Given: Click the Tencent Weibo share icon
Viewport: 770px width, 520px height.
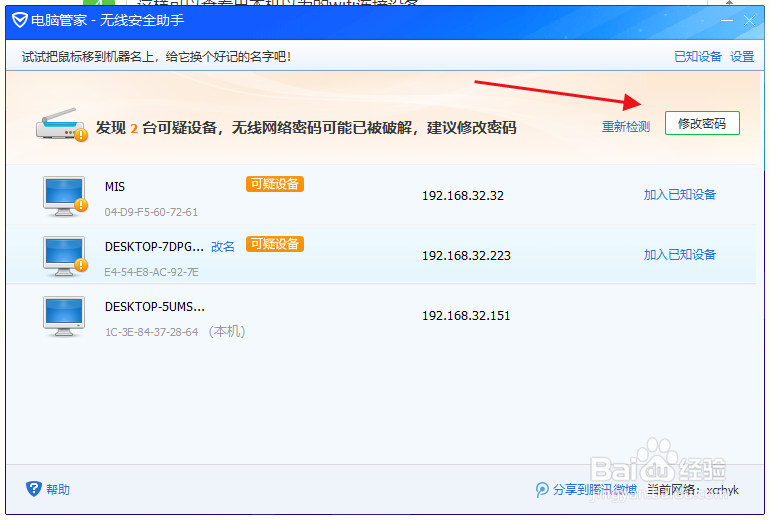Looking at the screenshot, I should pos(542,490).
